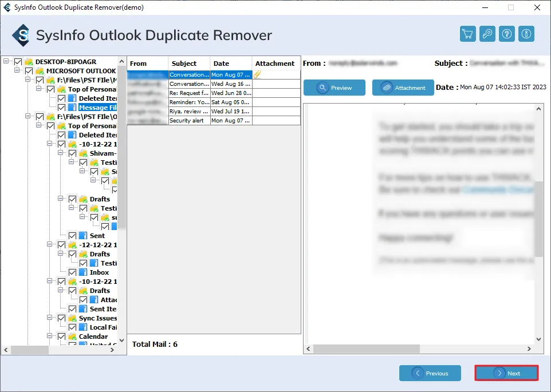551x392 pixels.
Task: Click the Atta folder icon under Drafts
Action: click(94, 300)
